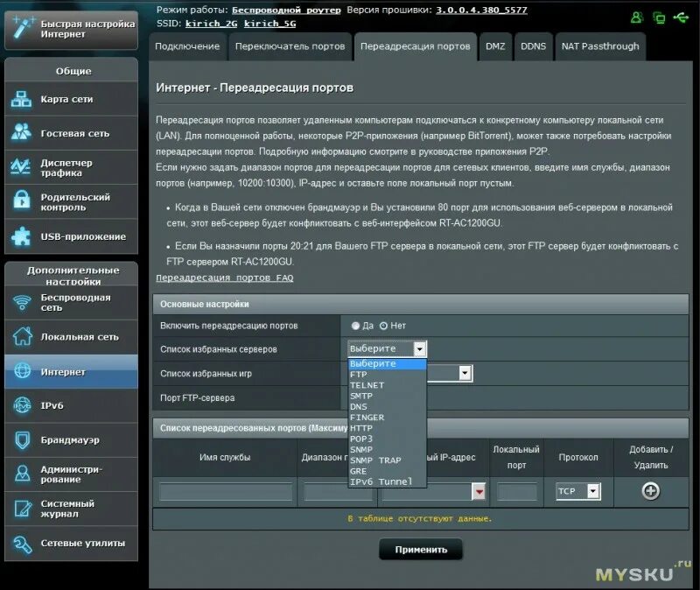Focus the service name input field
This screenshot has width=700, height=590.
pyautogui.click(x=226, y=492)
